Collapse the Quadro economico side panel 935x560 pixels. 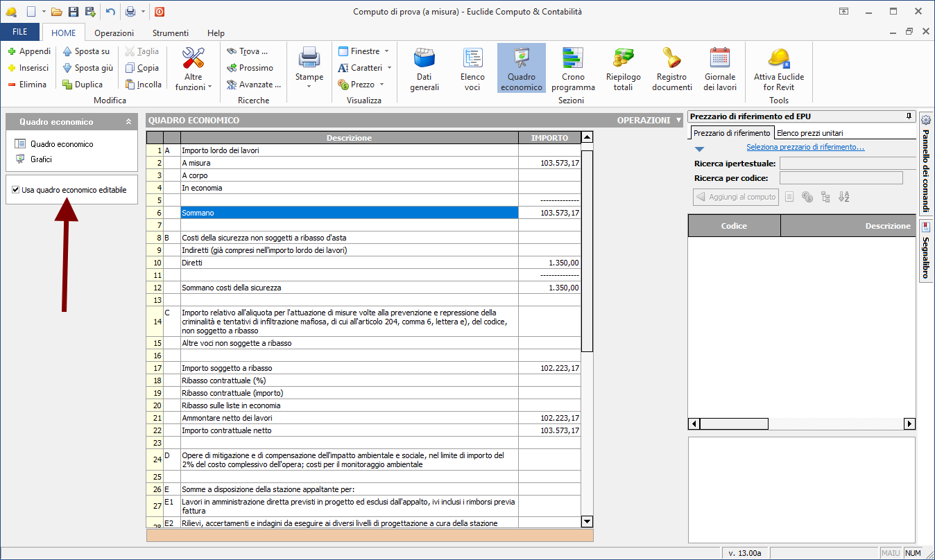pos(128,122)
